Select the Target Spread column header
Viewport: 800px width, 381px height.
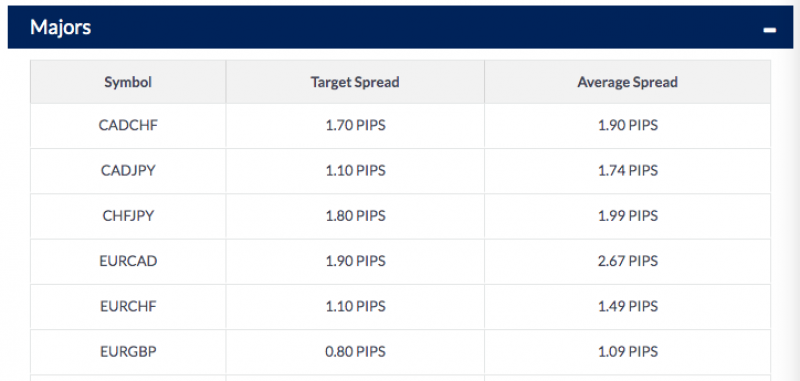[x=355, y=82]
